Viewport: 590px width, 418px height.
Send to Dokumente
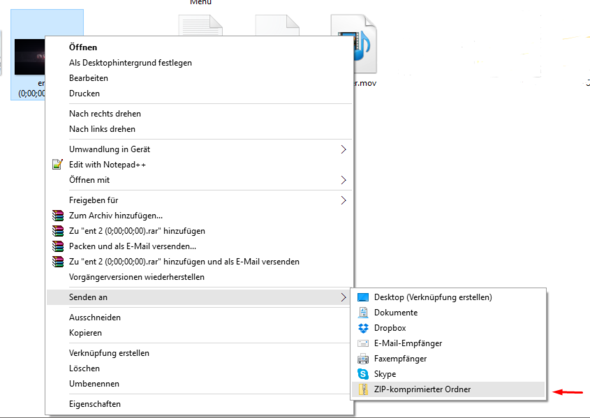pos(448,313)
